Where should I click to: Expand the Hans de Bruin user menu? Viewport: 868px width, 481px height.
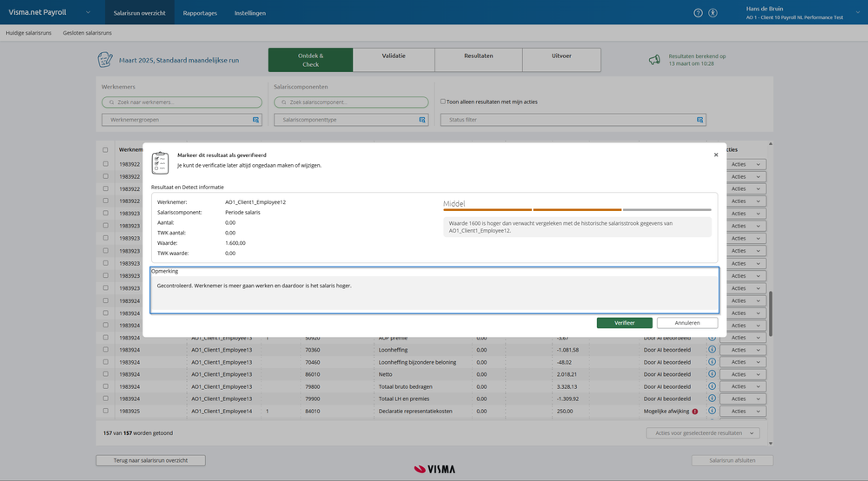pyautogui.click(x=858, y=12)
